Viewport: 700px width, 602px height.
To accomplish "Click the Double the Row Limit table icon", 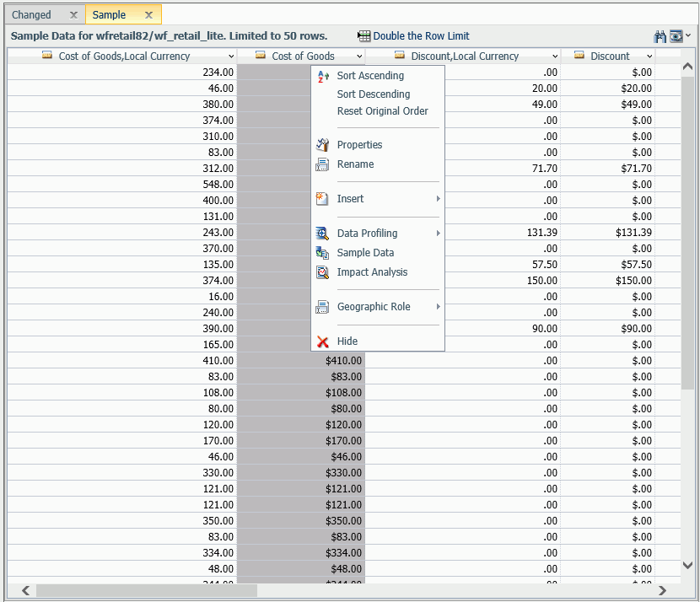I will pos(363,36).
